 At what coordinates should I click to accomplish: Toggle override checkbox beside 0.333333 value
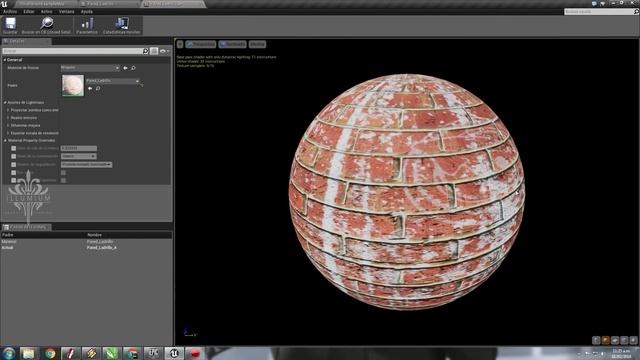click(13, 148)
